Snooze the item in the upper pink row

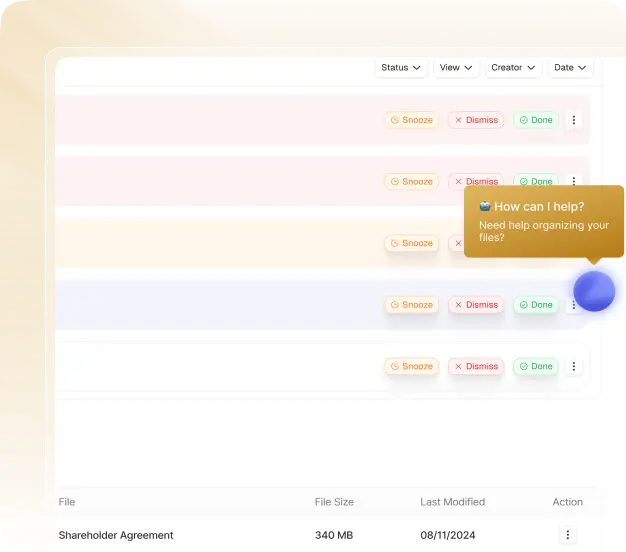point(412,120)
